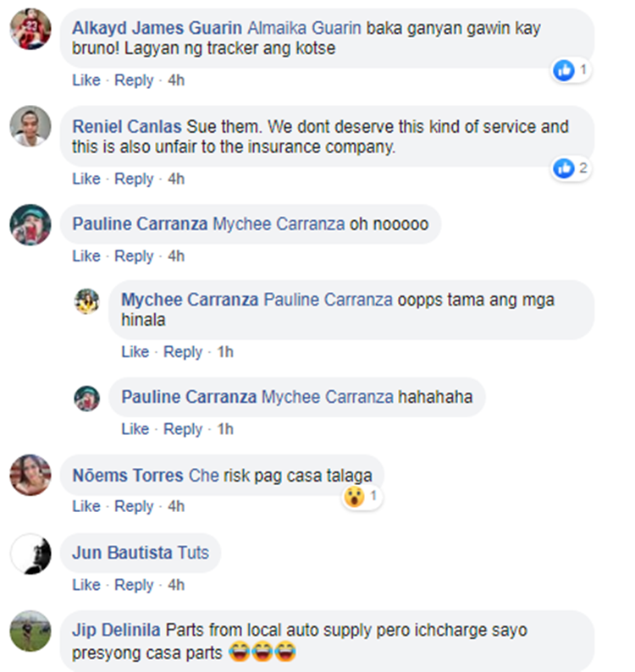This screenshot has height=672, width=635.
Task: Open the wow emoji reaction on Nōems Torres's comment
Action: tap(362, 497)
